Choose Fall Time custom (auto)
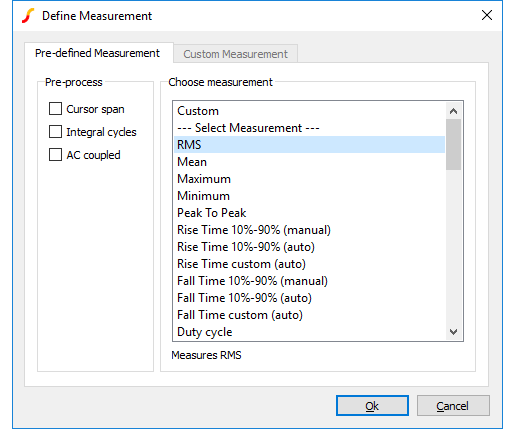This screenshot has height=429, width=512. coord(309,315)
